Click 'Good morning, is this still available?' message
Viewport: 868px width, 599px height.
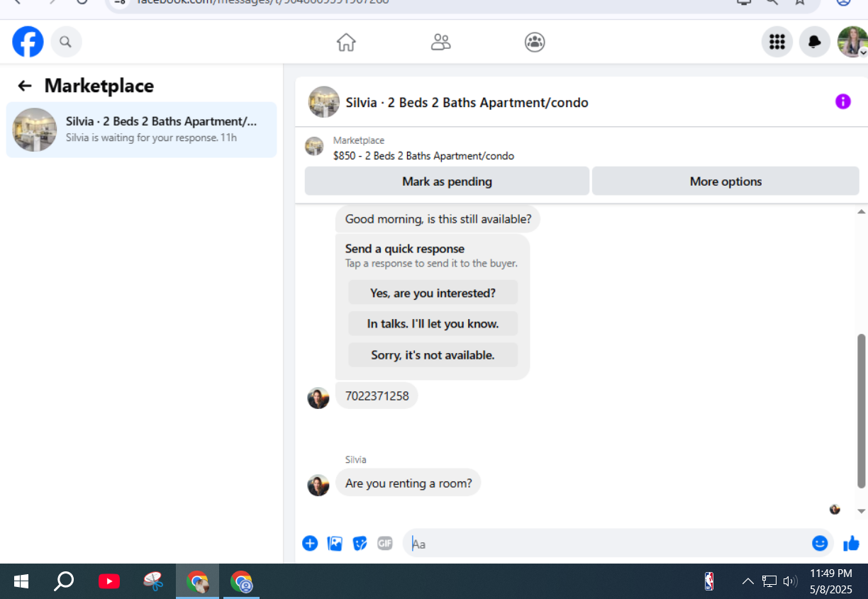coord(438,219)
